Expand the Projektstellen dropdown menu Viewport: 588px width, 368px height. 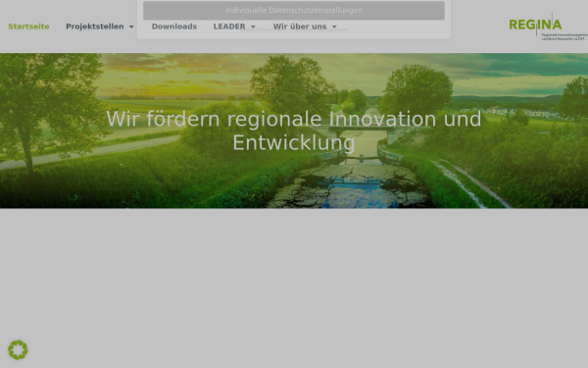coord(100,26)
